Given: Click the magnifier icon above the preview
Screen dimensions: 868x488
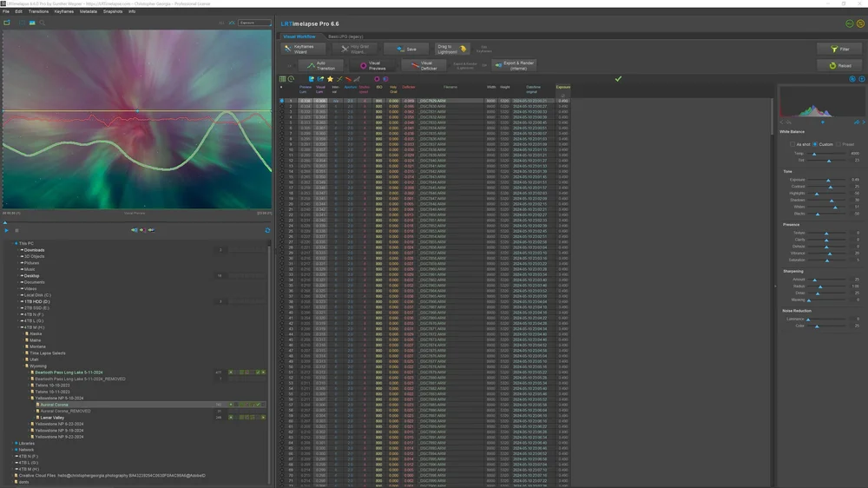Looking at the screenshot, I should 42,23.
